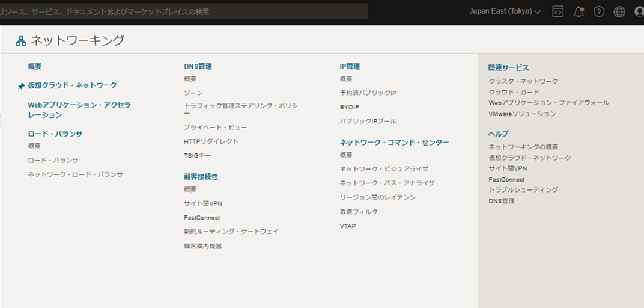This screenshot has width=644, height=308.
Task: Click the networking icon beside ネットワーキング title
Action: [20, 41]
